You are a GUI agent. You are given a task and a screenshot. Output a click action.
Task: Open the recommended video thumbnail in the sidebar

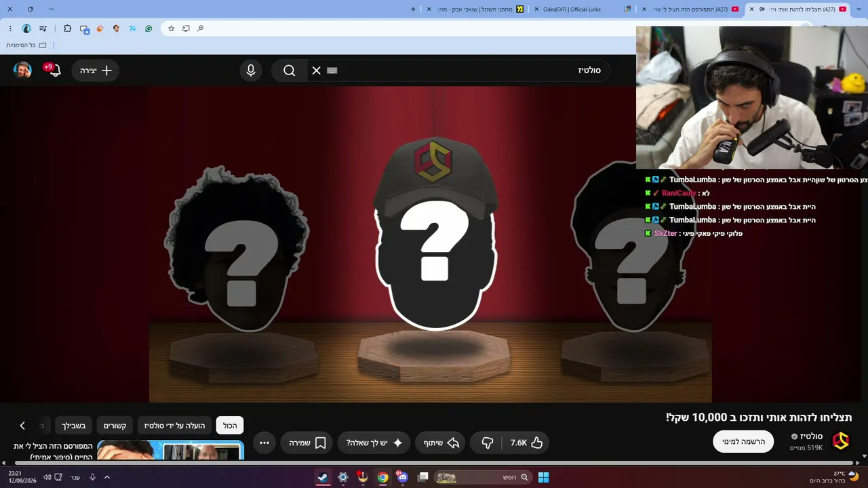(170, 451)
